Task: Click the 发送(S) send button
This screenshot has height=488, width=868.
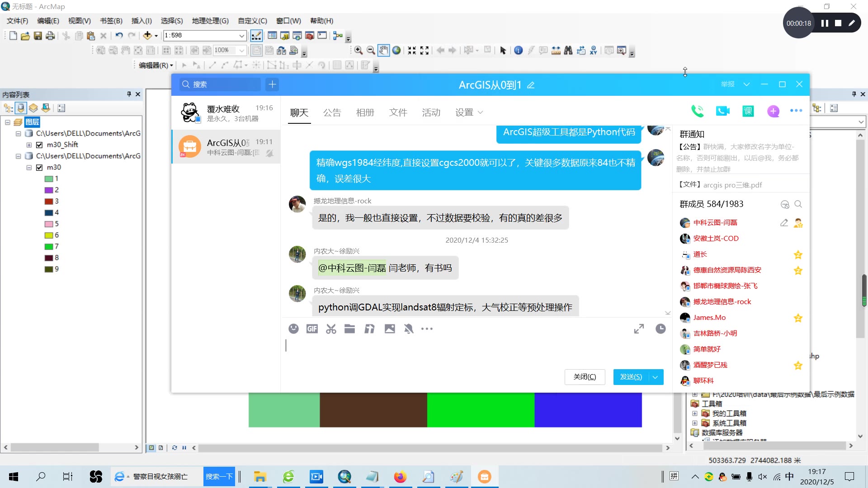Action: 631,377
